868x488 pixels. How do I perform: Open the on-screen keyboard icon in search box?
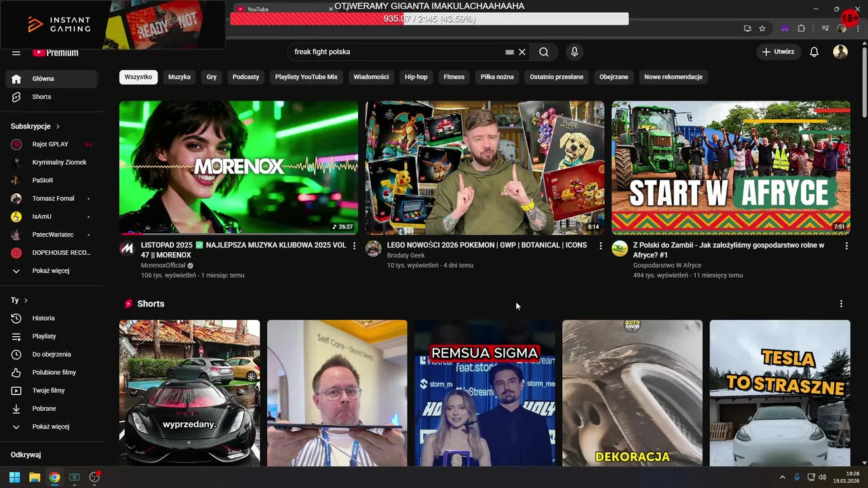click(510, 52)
